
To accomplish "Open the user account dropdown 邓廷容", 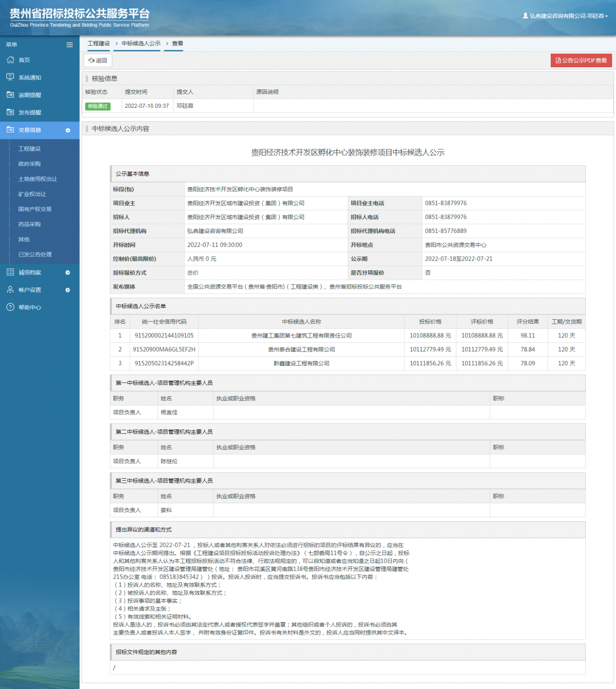I will tap(565, 16).
